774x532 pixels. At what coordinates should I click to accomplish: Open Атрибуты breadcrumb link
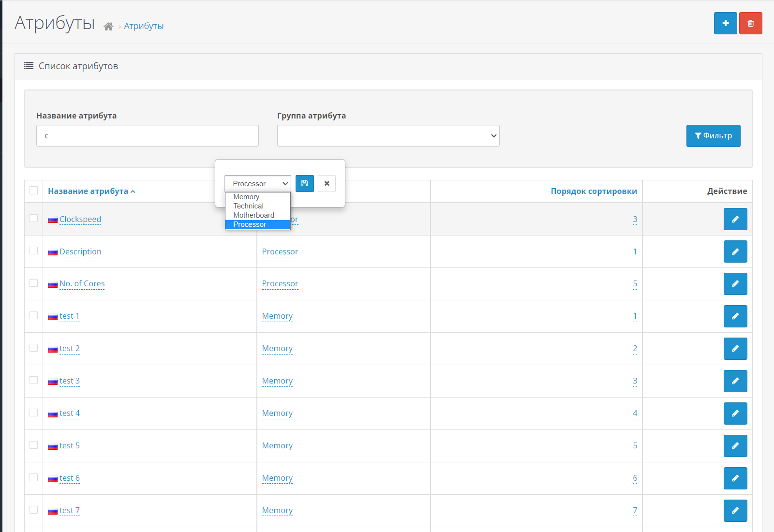pyautogui.click(x=144, y=26)
